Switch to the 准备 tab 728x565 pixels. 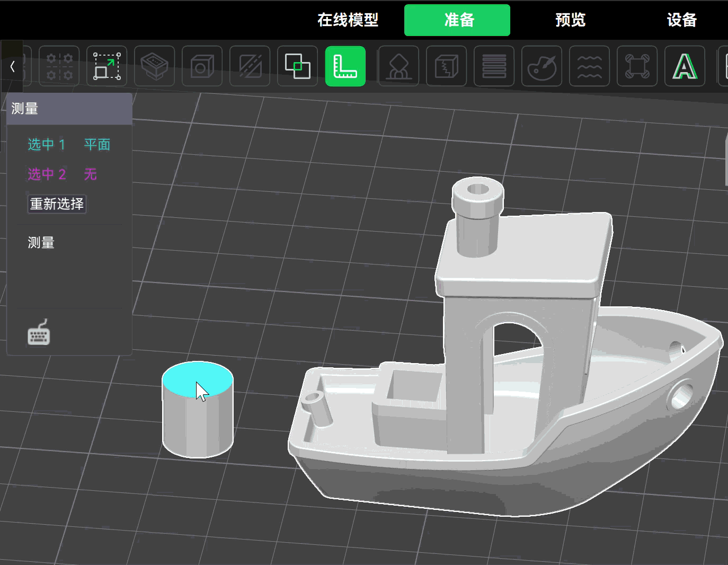(x=457, y=20)
